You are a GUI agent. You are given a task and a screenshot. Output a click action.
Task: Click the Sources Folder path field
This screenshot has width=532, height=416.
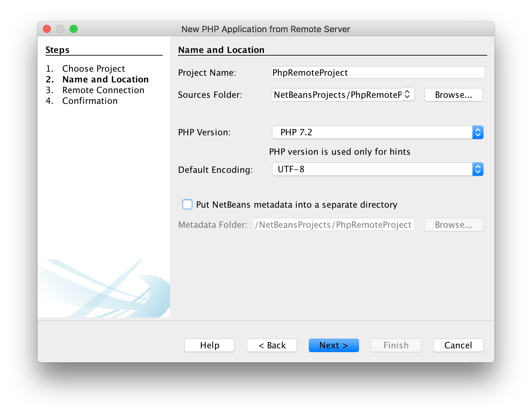[x=337, y=94]
